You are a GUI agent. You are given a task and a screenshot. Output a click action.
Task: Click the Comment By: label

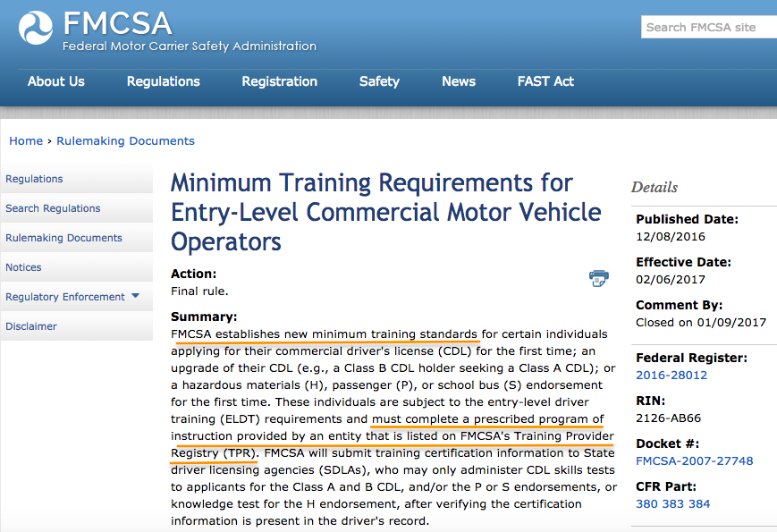(679, 305)
